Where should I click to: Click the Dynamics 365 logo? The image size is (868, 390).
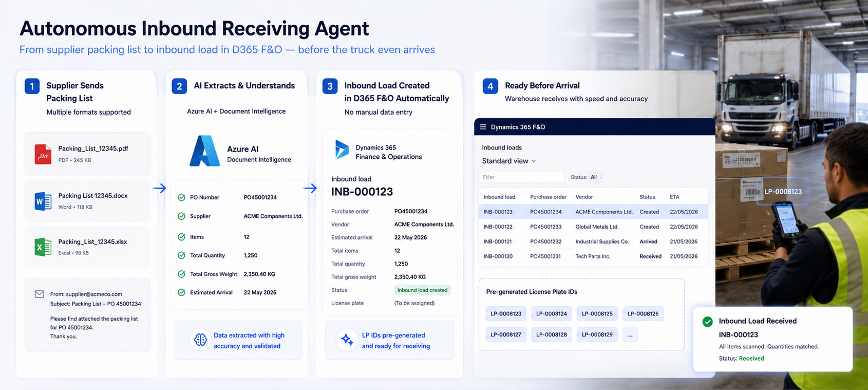[342, 150]
